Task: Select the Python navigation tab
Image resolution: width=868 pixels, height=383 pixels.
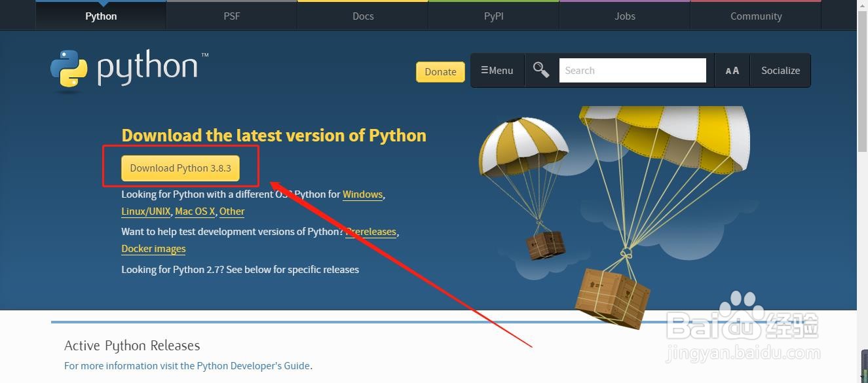Action: [101, 16]
